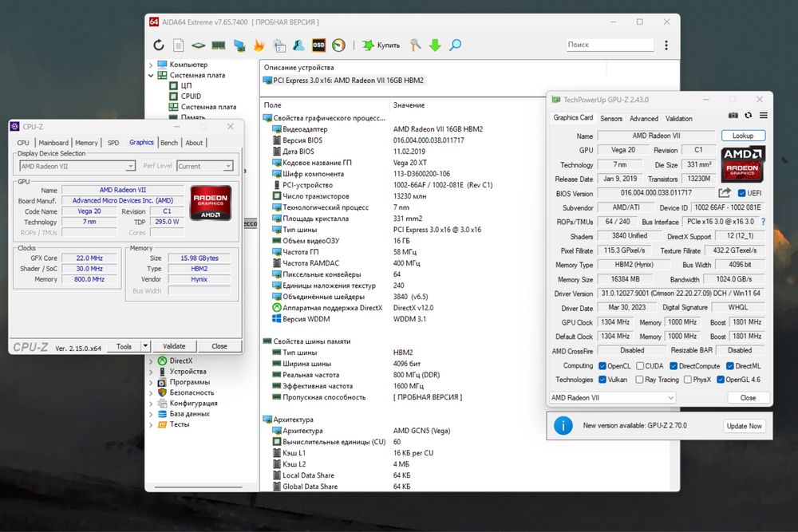Image resolution: width=798 pixels, height=532 pixels.
Task: Click Значение column header in AIDA64
Action: click(x=409, y=104)
